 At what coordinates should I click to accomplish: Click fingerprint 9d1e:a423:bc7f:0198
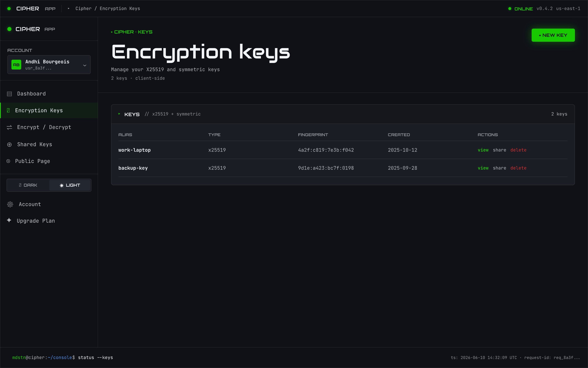click(x=326, y=168)
